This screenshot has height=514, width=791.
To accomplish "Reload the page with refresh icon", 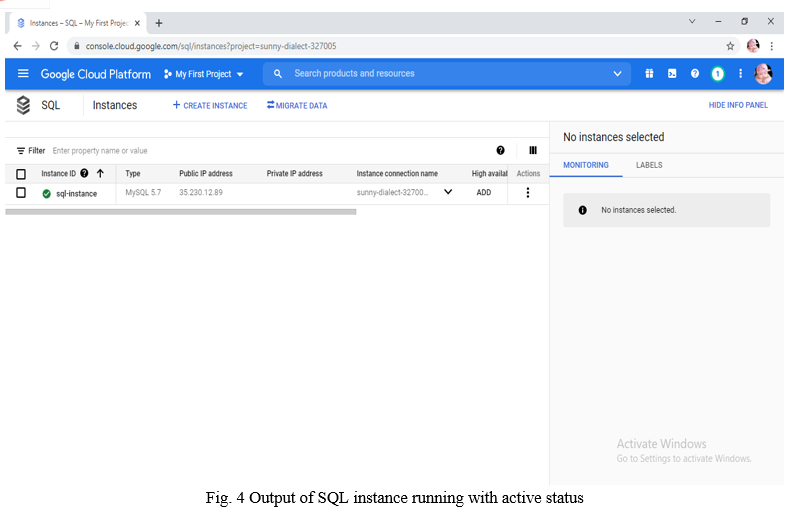I will [54, 46].
